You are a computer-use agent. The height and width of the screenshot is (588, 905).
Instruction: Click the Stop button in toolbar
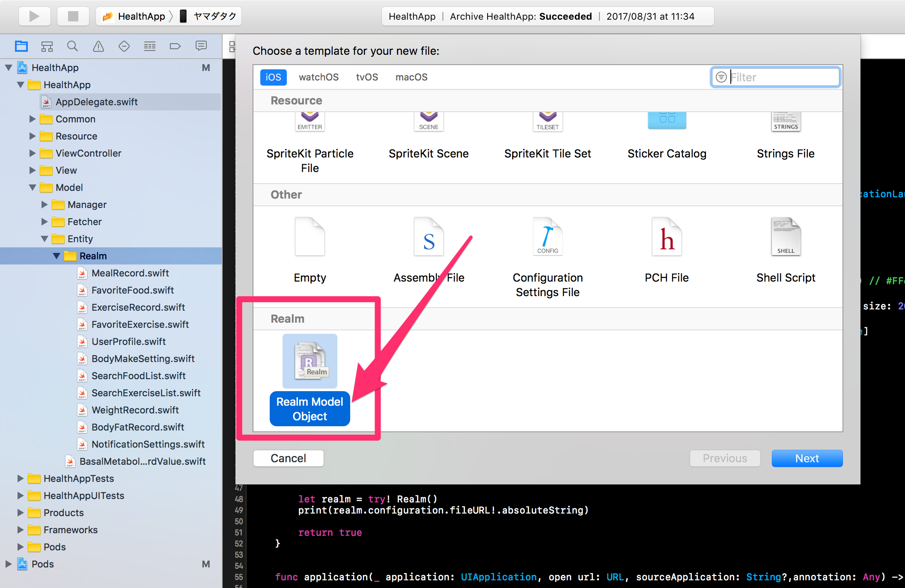click(73, 16)
